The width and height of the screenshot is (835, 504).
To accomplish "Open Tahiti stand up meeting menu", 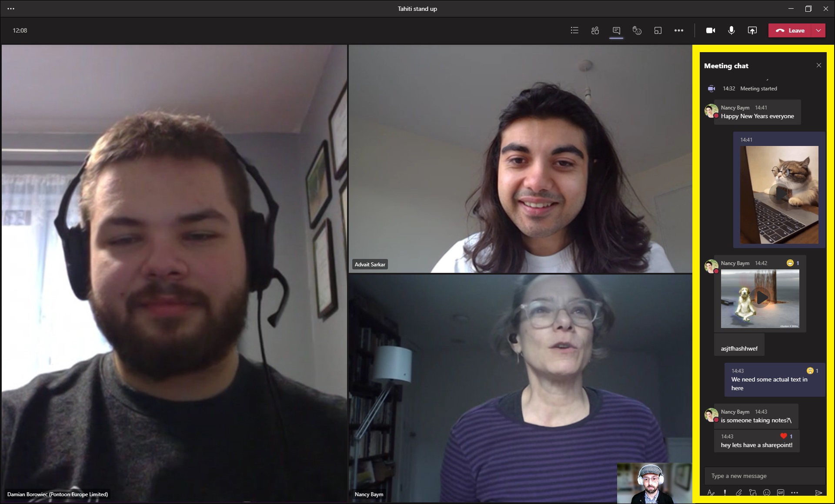I will (11, 8).
